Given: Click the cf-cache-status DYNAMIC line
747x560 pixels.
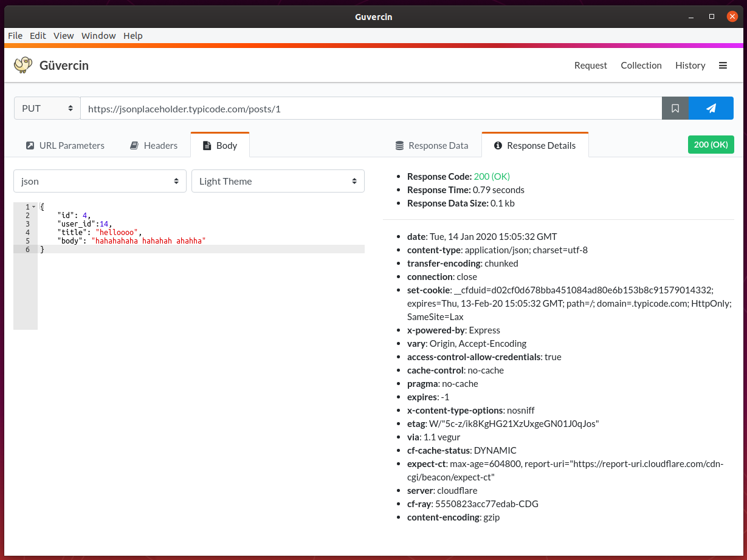Looking at the screenshot, I should tap(462, 450).
